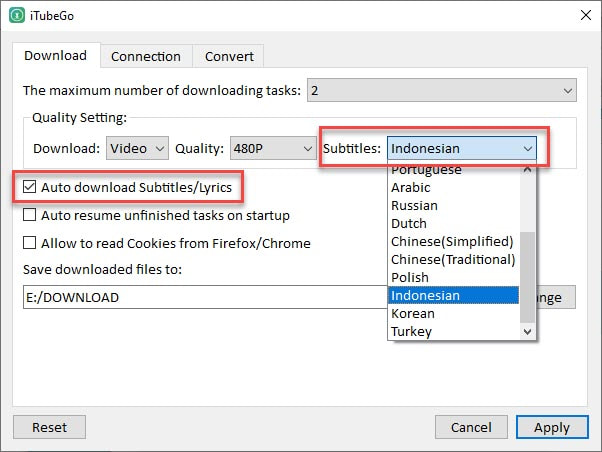Click the subtitles list scroll up arrow
Image resolution: width=602 pixels, height=452 pixels.
pos(528,169)
